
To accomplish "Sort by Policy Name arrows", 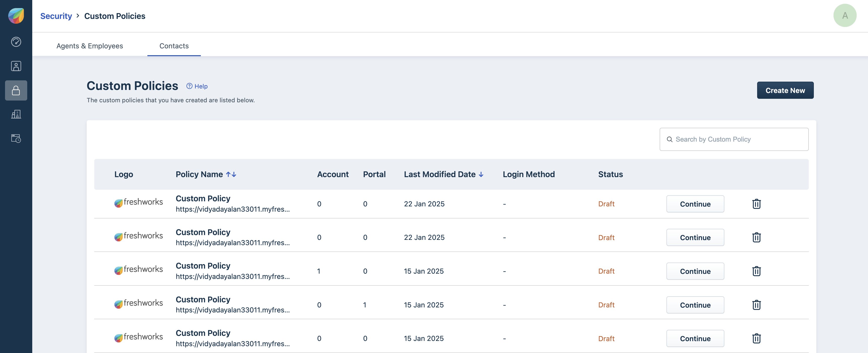I will point(231,174).
